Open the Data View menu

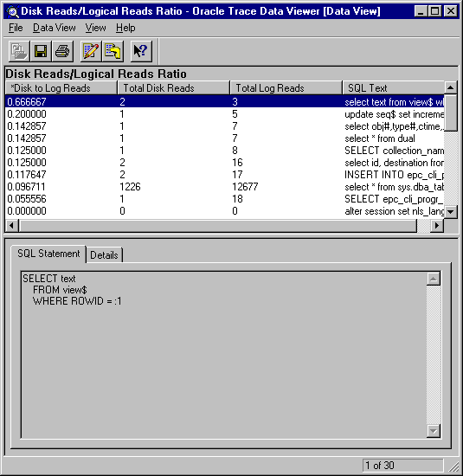pos(54,28)
